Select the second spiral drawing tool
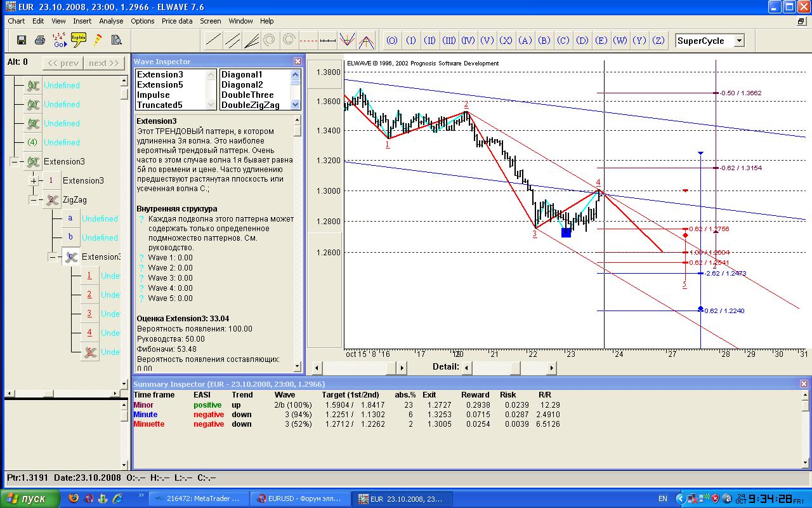This screenshot has height=508, width=812. coord(289,41)
